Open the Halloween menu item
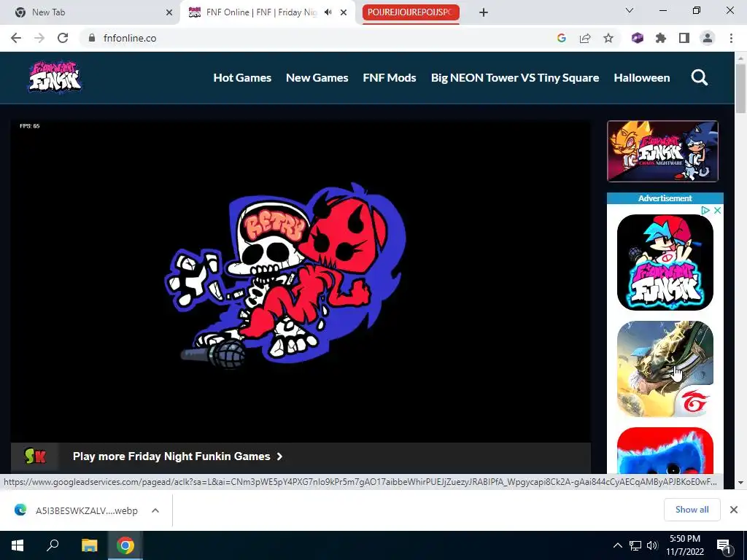The height and width of the screenshot is (560, 747). click(642, 77)
